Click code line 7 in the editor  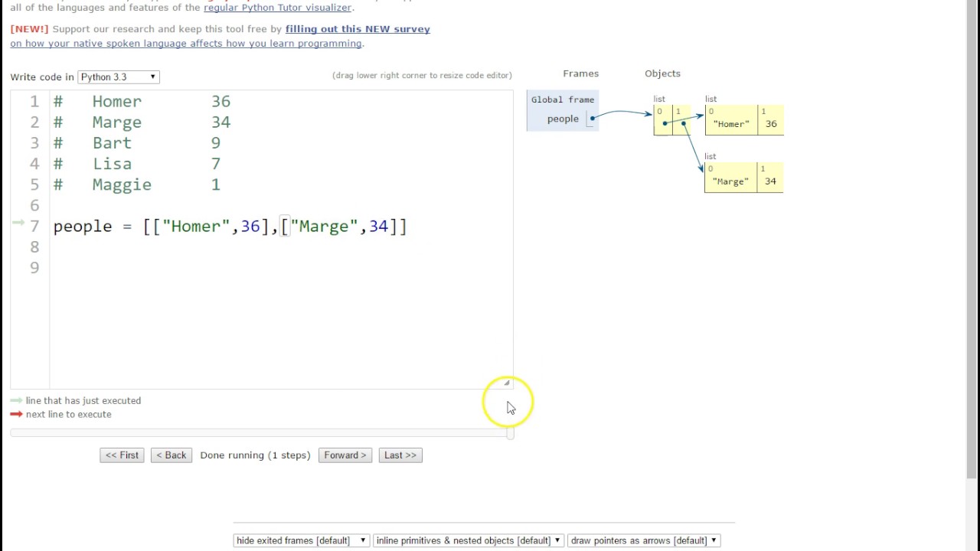[230, 227]
